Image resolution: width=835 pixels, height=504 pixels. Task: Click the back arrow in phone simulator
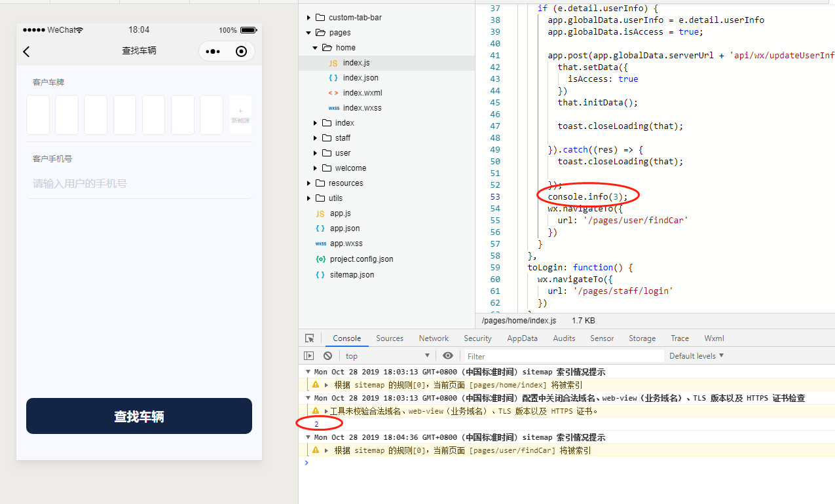click(27, 52)
